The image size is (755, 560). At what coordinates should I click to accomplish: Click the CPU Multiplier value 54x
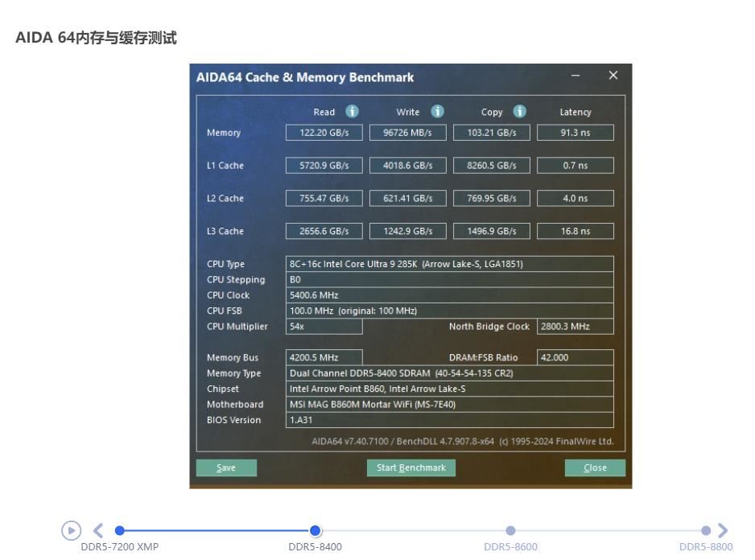324,327
